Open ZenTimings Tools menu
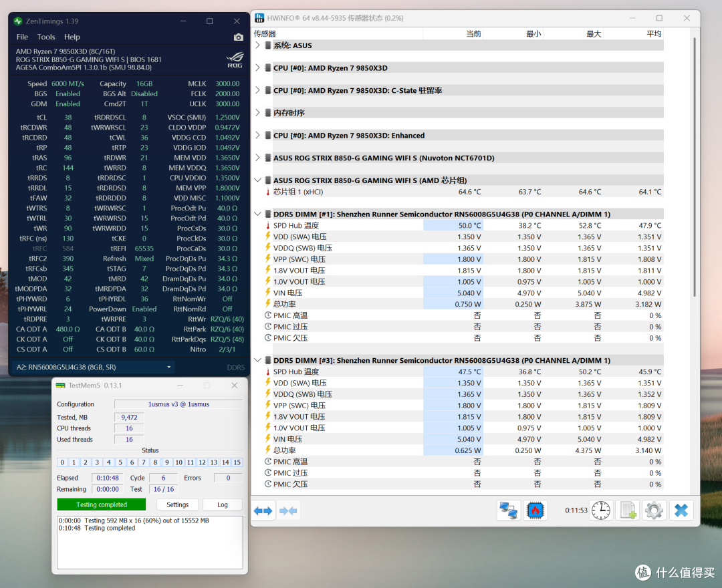The height and width of the screenshot is (588, 722). pos(46,37)
